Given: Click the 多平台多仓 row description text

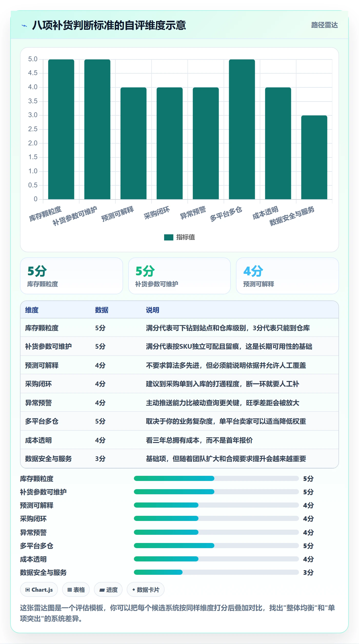Looking at the screenshot, I should pos(226,421).
